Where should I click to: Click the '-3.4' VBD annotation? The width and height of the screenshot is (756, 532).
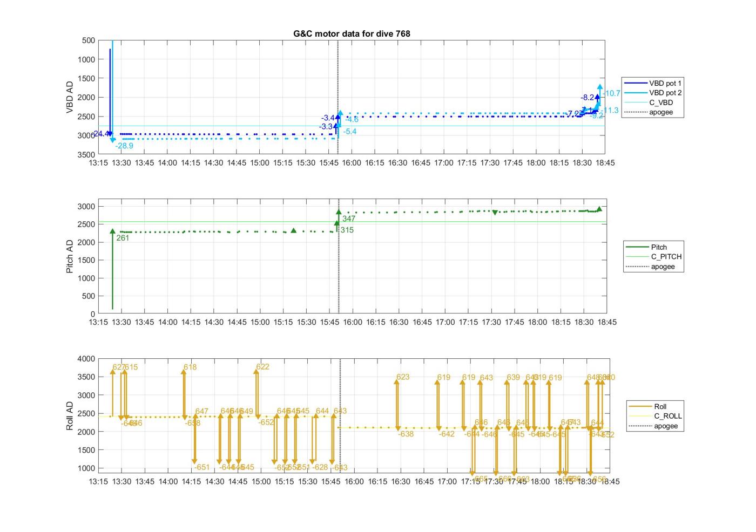point(328,118)
